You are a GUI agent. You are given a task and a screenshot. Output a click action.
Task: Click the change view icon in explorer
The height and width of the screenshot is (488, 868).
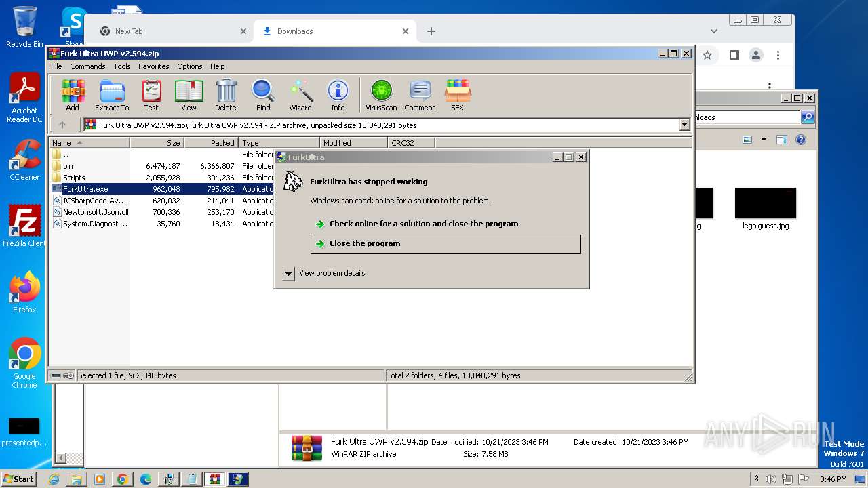coord(747,140)
